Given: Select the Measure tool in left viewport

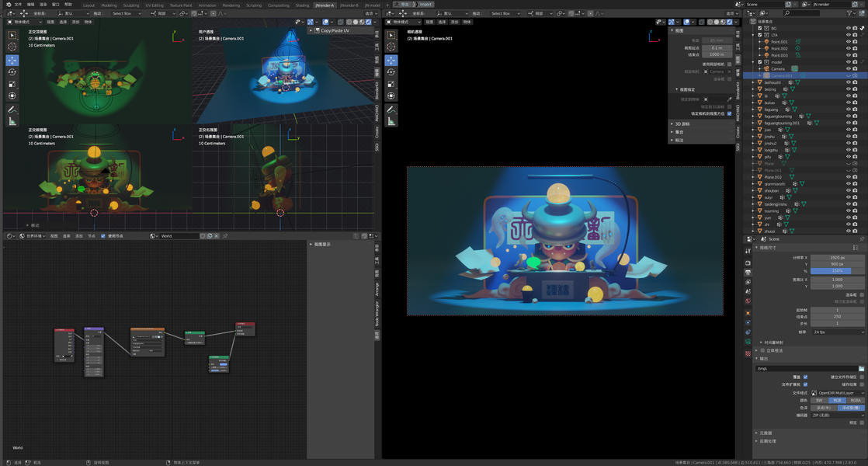Looking at the screenshot, I should tap(12, 122).
